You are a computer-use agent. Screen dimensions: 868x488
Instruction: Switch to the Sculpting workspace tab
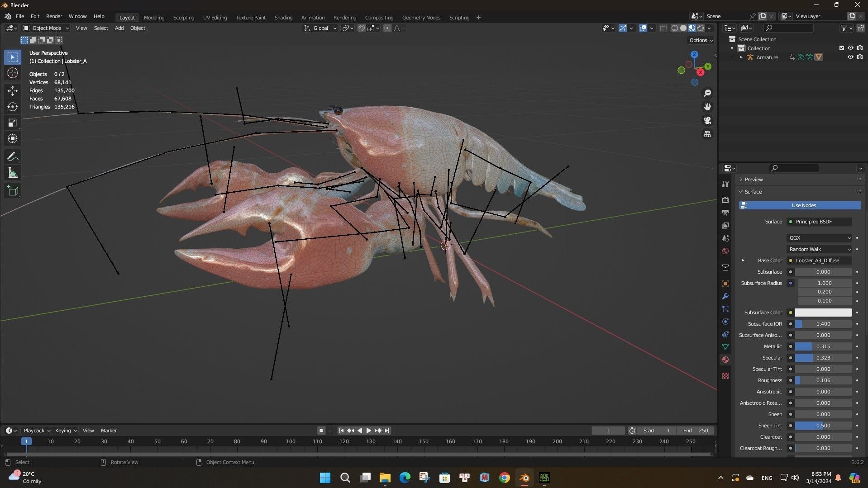pyautogui.click(x=183, y=18)
